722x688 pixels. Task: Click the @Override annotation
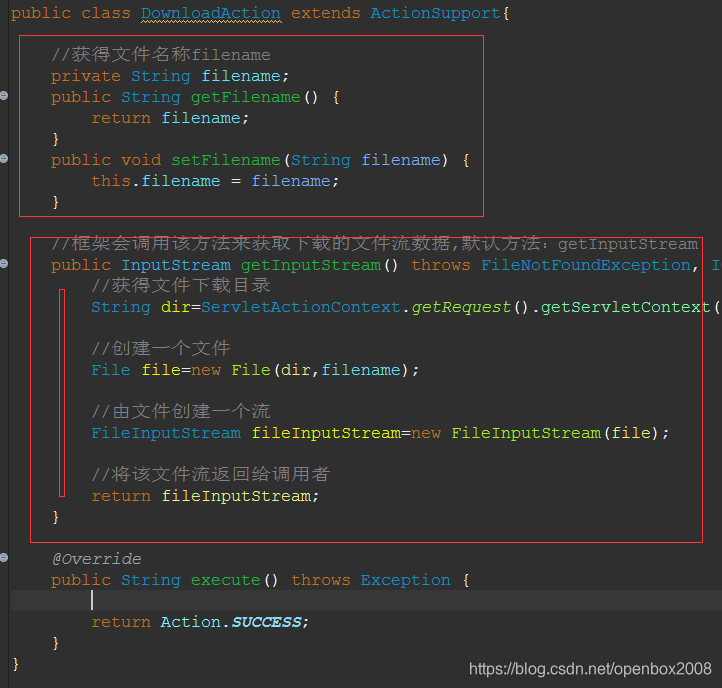pos(96,559)
